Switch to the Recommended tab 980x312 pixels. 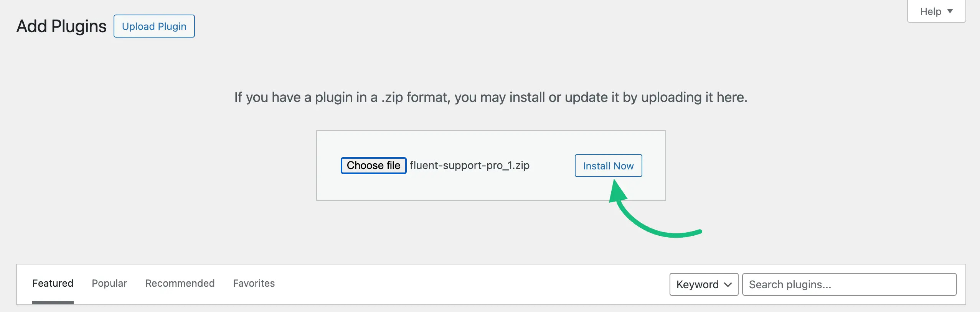tap(180, 283)
